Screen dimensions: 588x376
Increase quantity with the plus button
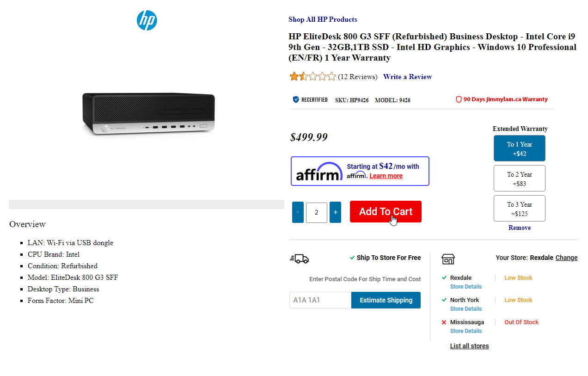[335, 212]
